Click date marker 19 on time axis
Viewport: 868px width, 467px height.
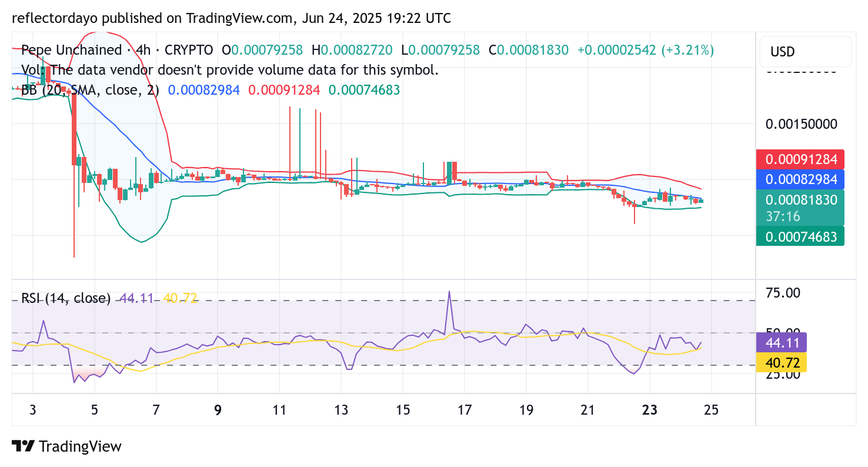point(526,410)
